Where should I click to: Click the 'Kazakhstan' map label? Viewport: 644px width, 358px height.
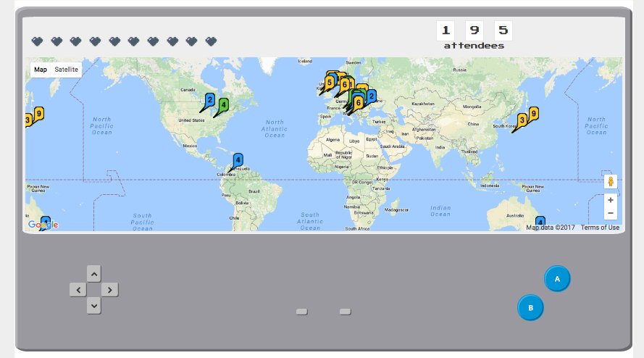[423, 104]
